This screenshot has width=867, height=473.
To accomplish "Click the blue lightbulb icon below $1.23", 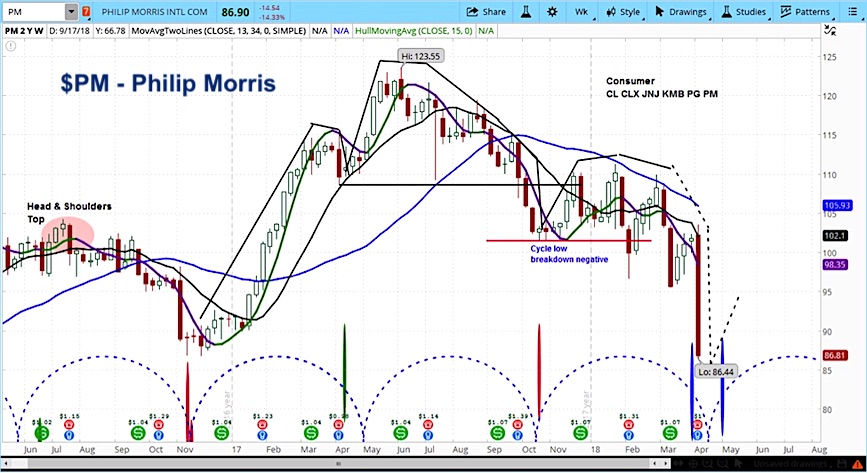I will point(262,435).
